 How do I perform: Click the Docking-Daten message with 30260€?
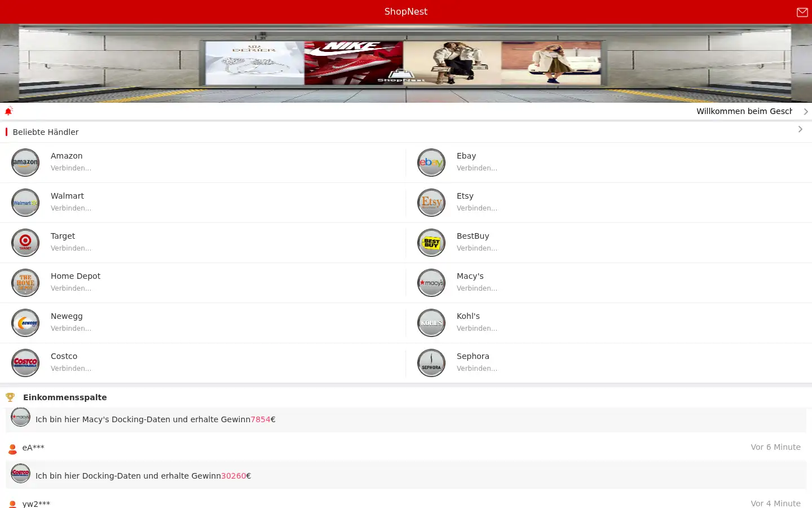[x=143, y=476]
